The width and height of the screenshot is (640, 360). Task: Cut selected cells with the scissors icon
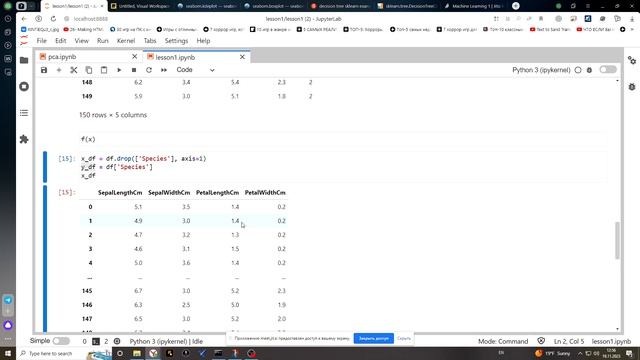74,70
